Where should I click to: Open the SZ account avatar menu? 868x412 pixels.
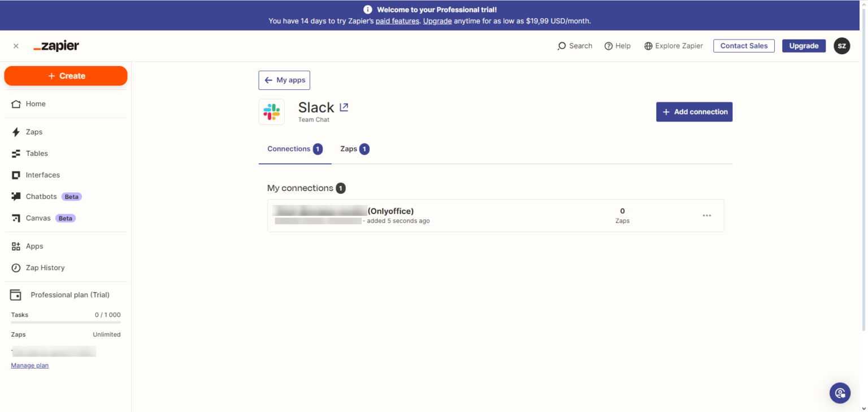point(841,46)
